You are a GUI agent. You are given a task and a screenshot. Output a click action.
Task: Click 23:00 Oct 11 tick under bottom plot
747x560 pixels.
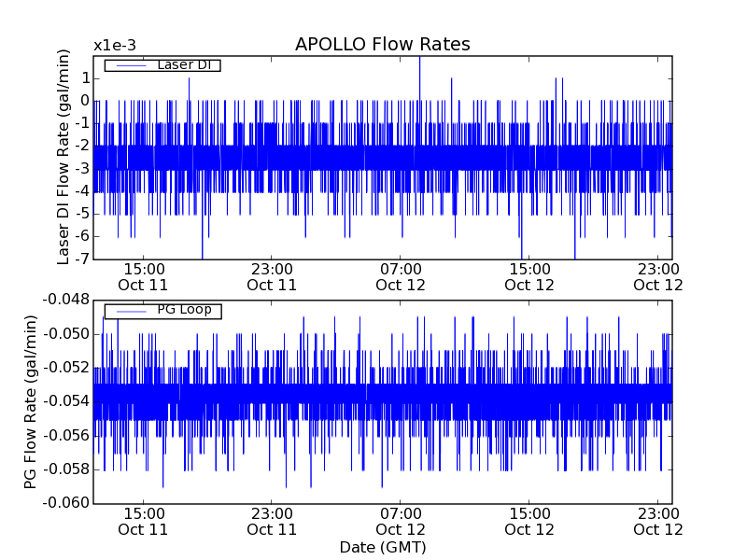point(272,521)
